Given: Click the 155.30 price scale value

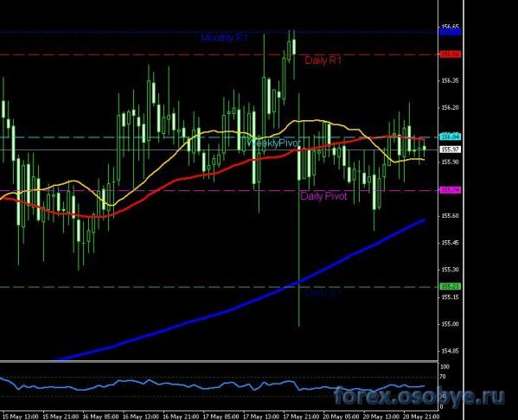Looking at the screenshot, I should (x=450, y=270).
